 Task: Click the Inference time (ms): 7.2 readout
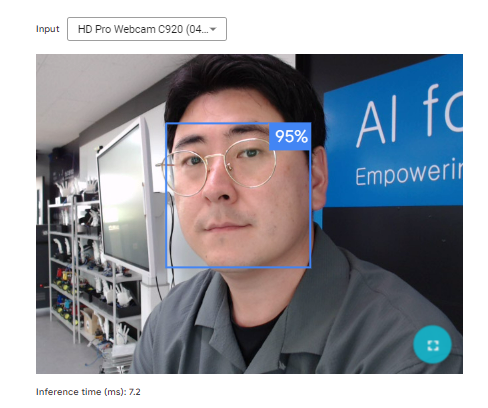tap(88, 392)
